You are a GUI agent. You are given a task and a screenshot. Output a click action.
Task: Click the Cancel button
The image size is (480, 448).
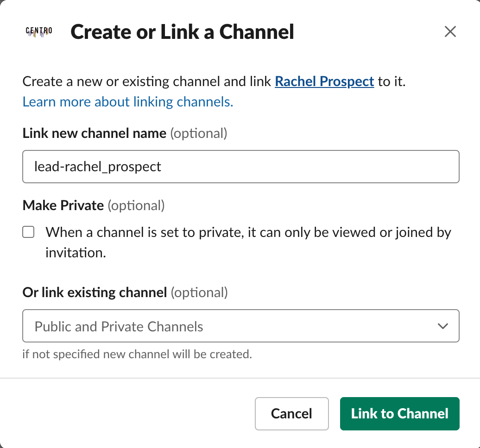pos(291,414)
